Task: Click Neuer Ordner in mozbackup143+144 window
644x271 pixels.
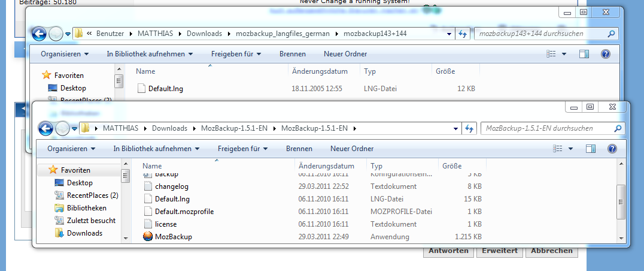Action: coord(345,54)
